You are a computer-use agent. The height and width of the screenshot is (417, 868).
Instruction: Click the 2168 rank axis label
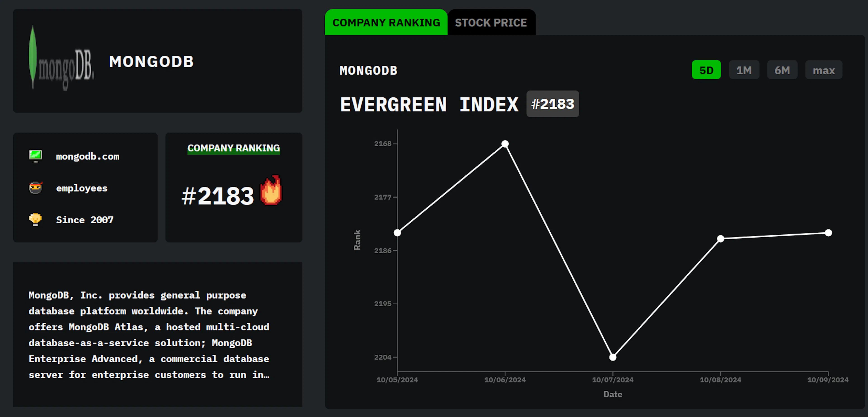[x=383, y=144]
